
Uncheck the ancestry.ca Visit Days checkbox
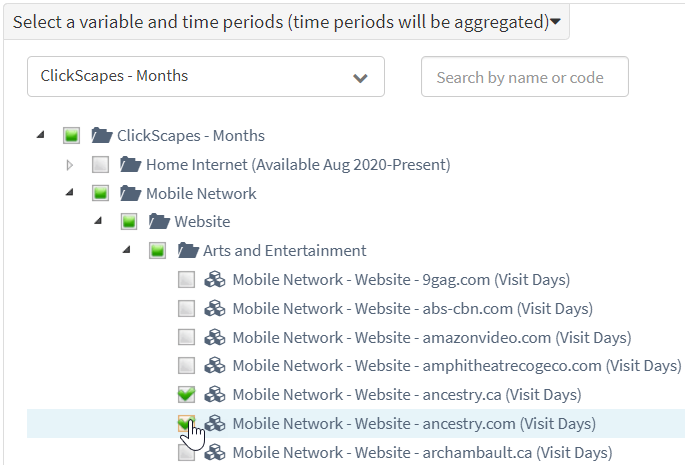pos(187,394)
